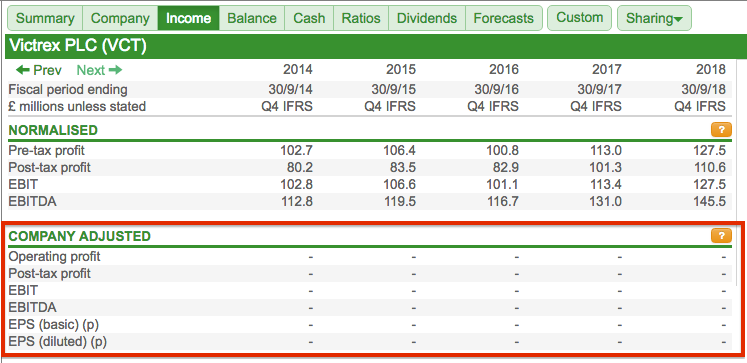The height and width of the screenshot is (363, 747).
Task: Switch to the Company tab
Action: point(120,18)
